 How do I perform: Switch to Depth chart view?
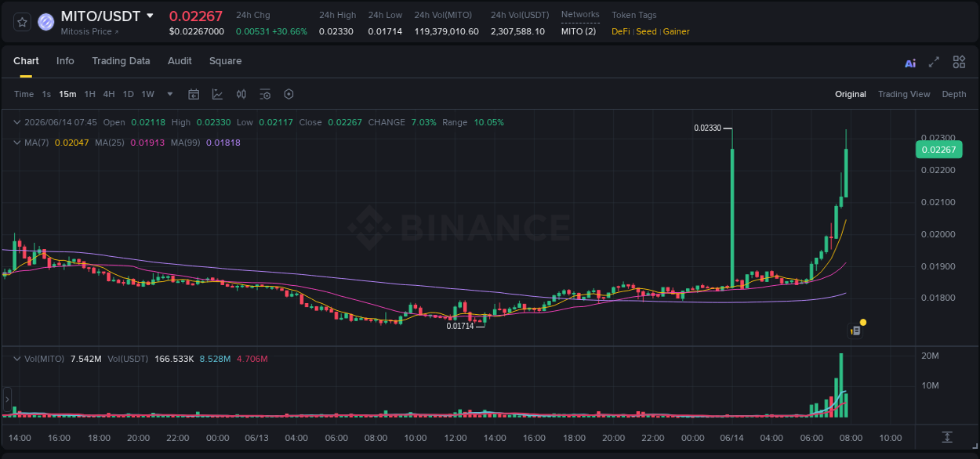pyautogui.click(x=954, y=94)
